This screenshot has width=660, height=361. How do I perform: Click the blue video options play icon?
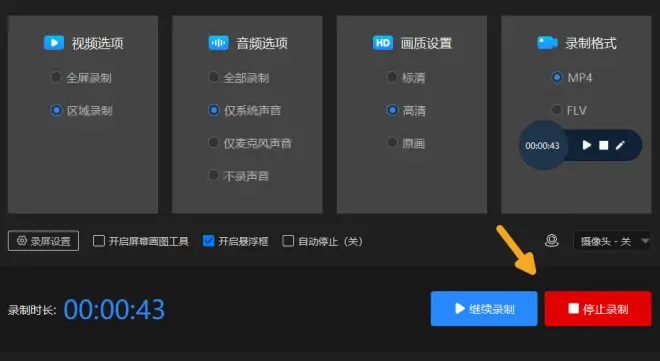[54, 43]
